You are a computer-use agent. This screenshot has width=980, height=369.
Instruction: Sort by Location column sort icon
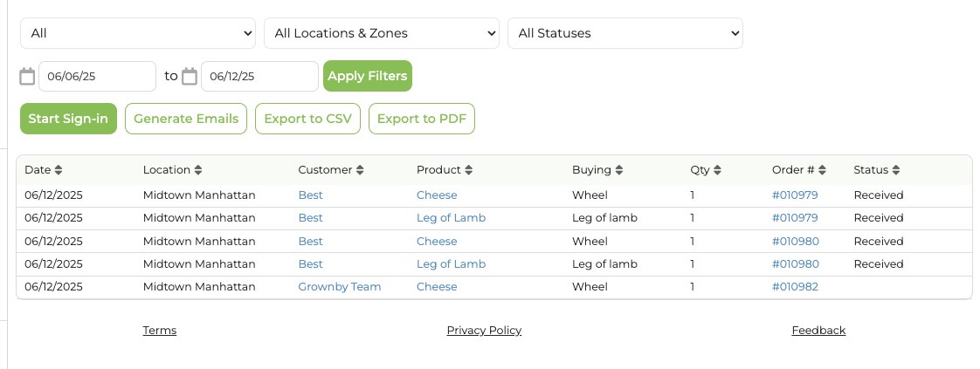tap(197, 170)
